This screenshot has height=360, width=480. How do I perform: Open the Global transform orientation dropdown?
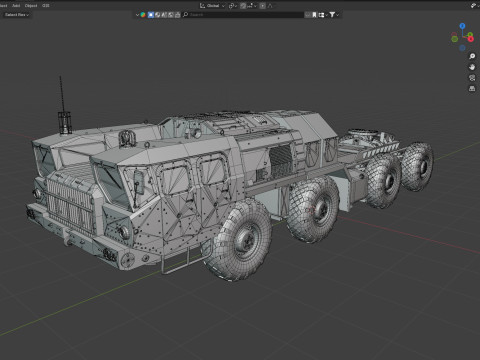(213, 6)
